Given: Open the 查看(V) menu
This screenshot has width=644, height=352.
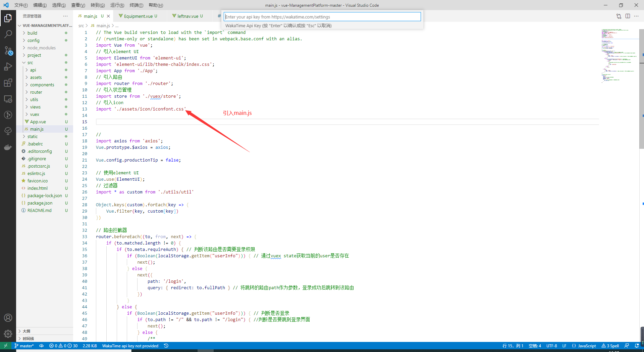Looking at the screenshot, I should (x=78, y=5).
